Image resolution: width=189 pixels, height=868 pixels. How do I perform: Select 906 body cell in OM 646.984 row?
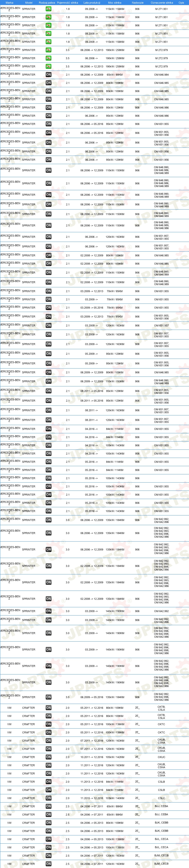pyautogui.click(x=137, y=75)
